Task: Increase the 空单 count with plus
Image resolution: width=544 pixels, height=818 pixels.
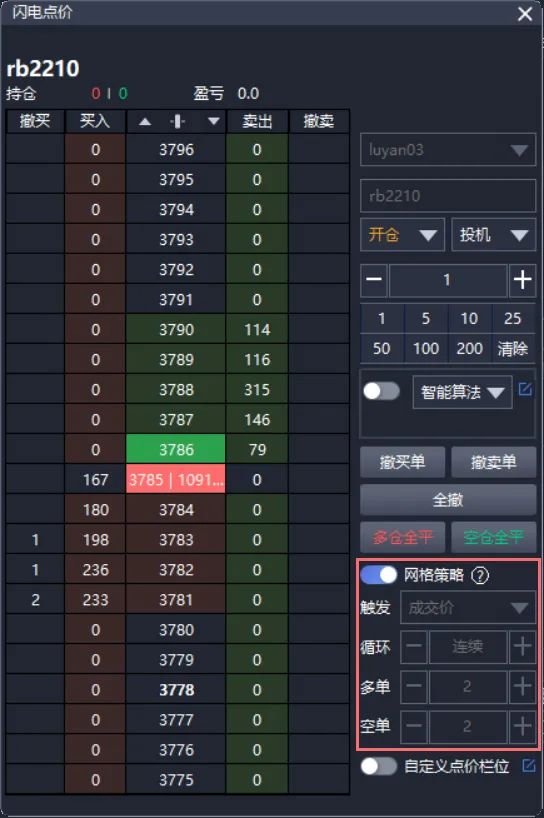Action: tap(522, 726)
